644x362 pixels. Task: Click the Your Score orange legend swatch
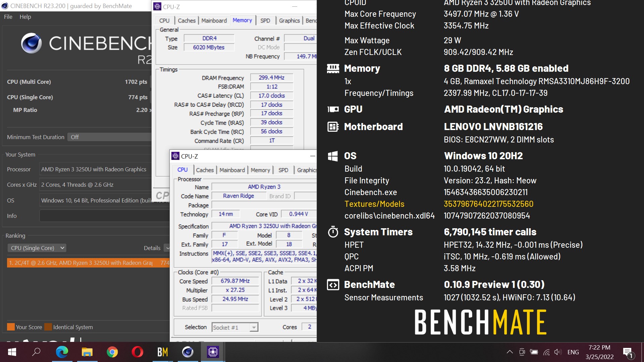[11, 327]
